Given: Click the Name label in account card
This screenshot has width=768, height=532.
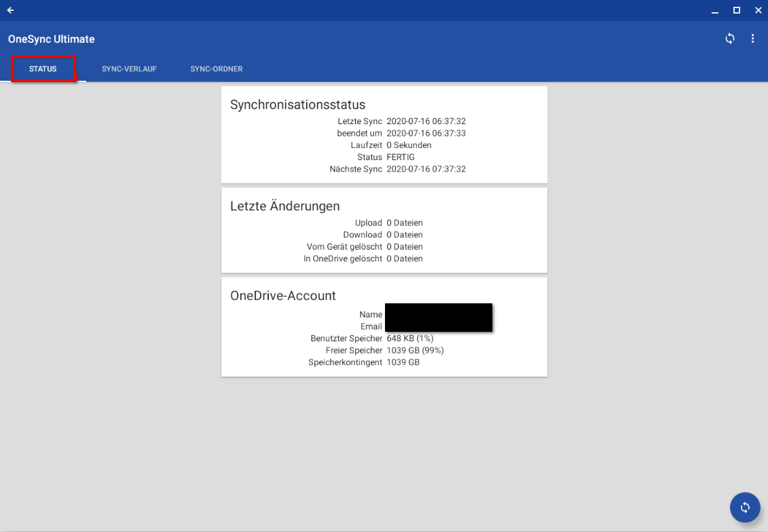Looking at the screenshot, I should [x=371, y=315].
